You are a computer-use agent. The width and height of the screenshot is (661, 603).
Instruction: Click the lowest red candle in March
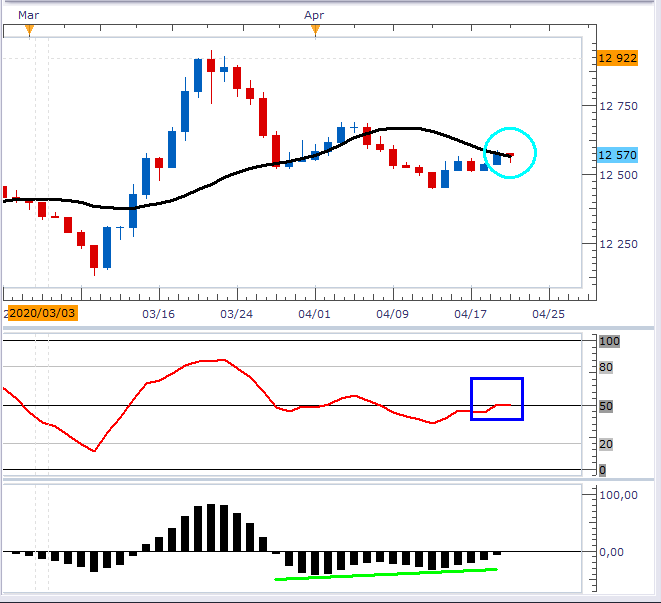(94, 256)
